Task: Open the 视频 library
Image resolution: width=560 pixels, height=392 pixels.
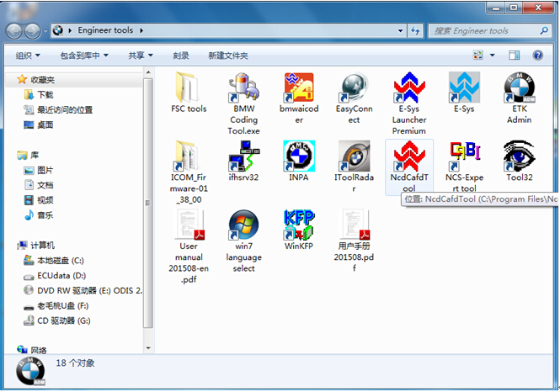Action: click(38, 200)
